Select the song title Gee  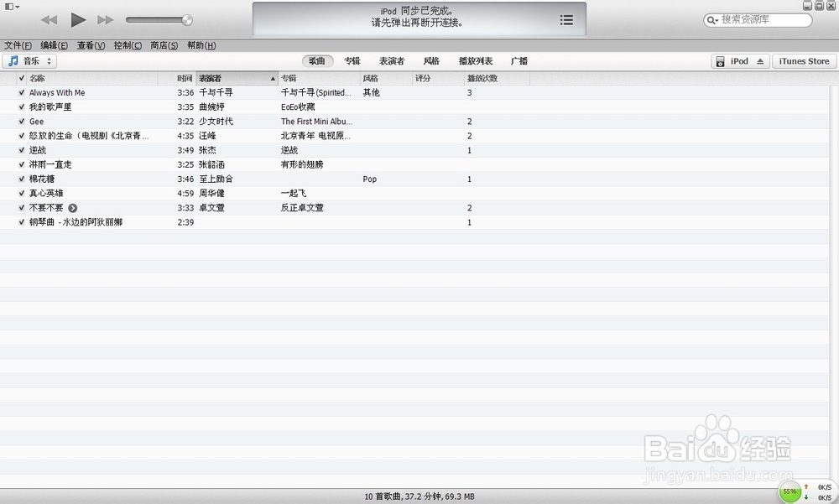point(36,122)
